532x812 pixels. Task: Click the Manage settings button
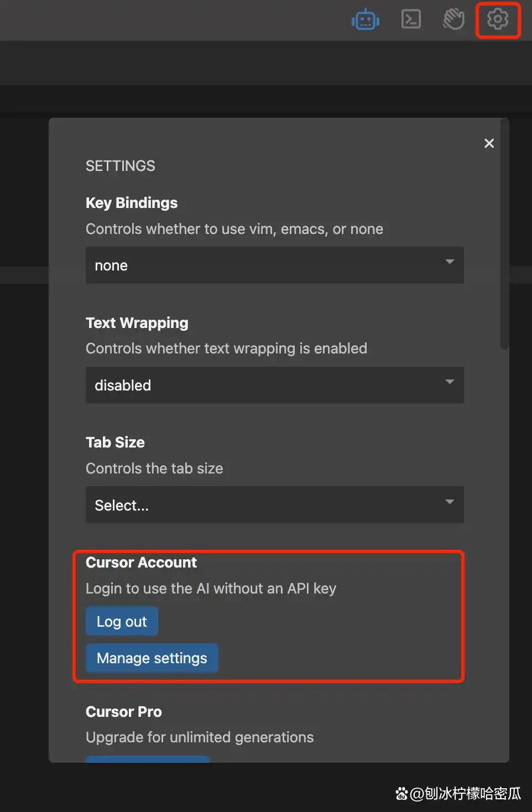point(152,658)
